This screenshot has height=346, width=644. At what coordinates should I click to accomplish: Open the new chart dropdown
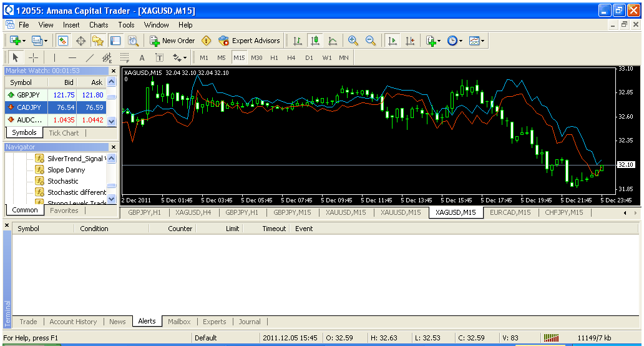pos(16,41)
